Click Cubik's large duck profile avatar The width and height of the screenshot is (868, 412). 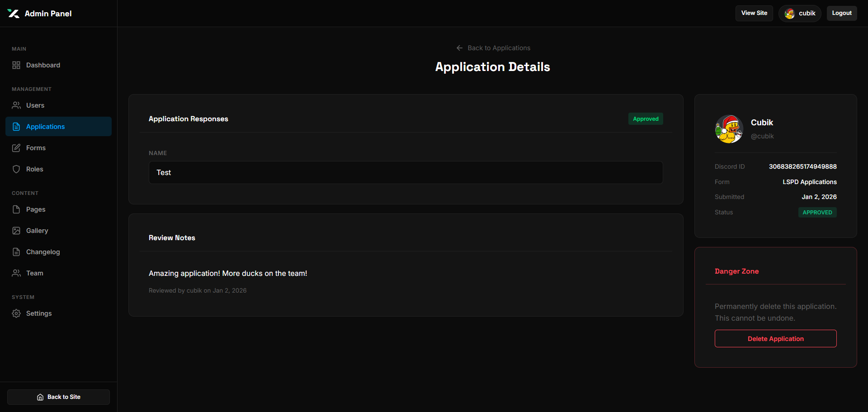pyautogui.click(x=729, y=129)
